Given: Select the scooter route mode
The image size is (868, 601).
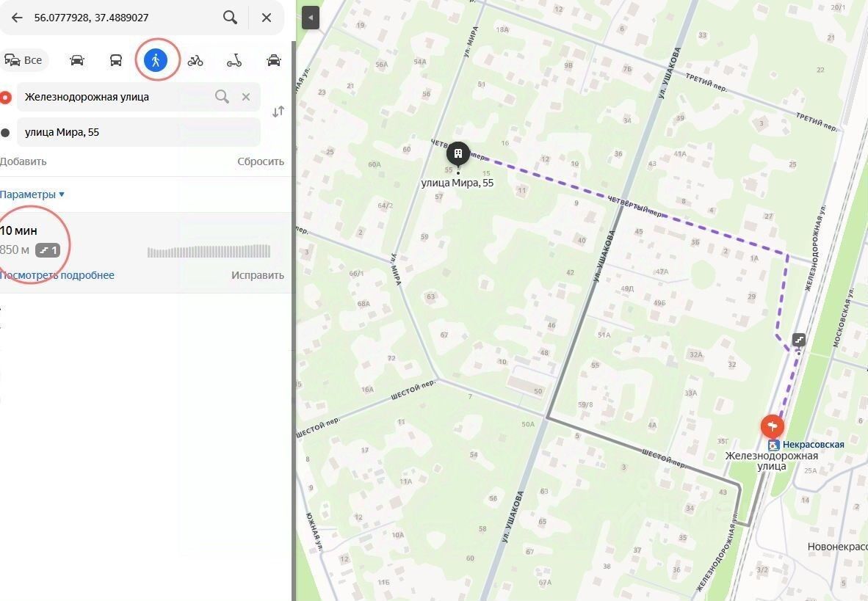Looking at the screenshot, I should [234, 60].
